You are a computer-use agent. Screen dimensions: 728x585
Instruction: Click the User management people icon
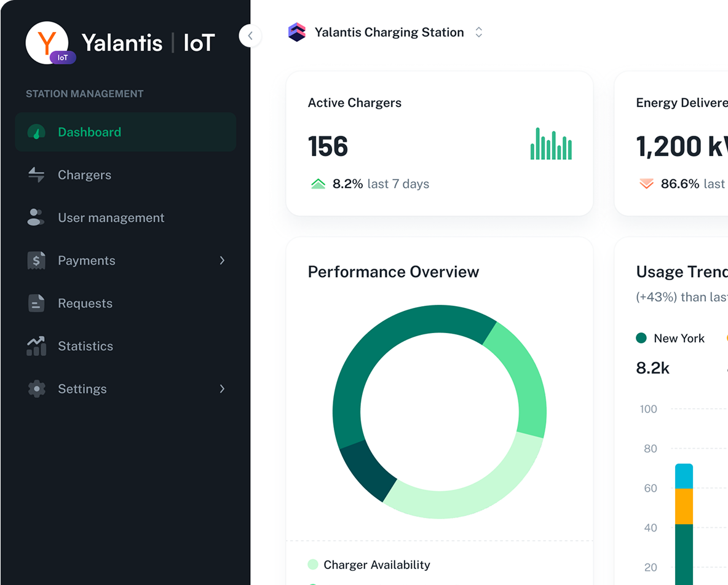click(36, 218)
